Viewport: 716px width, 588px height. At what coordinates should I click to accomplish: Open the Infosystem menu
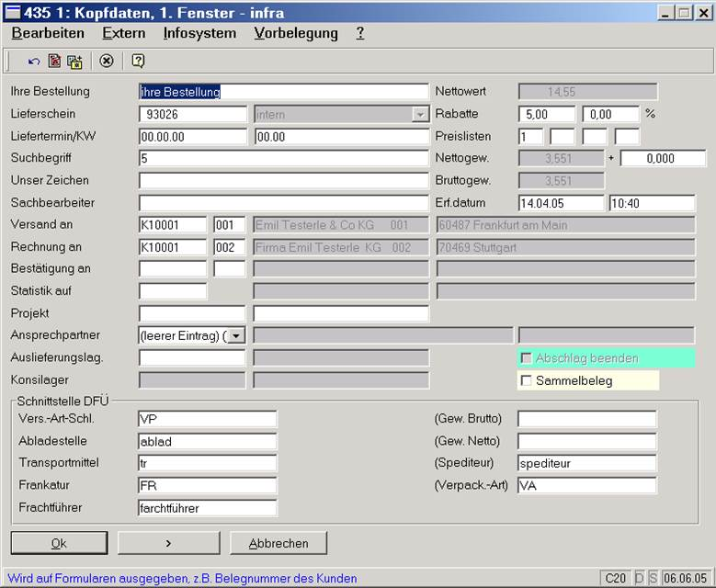point(199,33)
